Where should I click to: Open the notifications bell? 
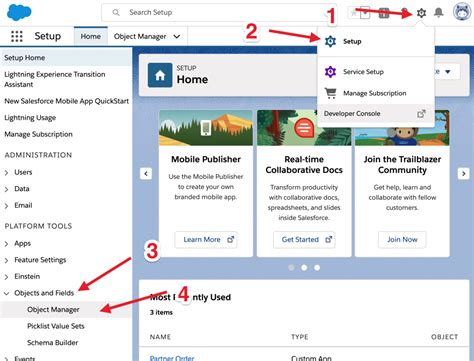coord(439,13)
